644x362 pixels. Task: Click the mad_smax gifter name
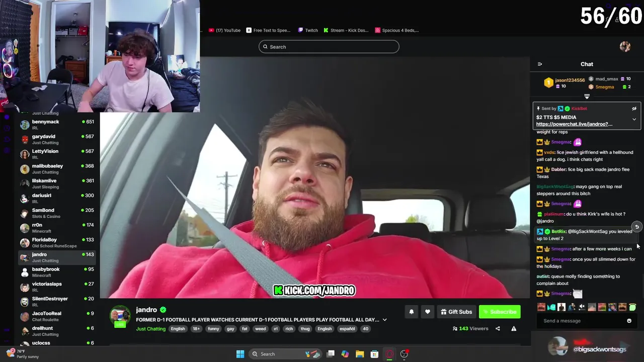[607, 79]
